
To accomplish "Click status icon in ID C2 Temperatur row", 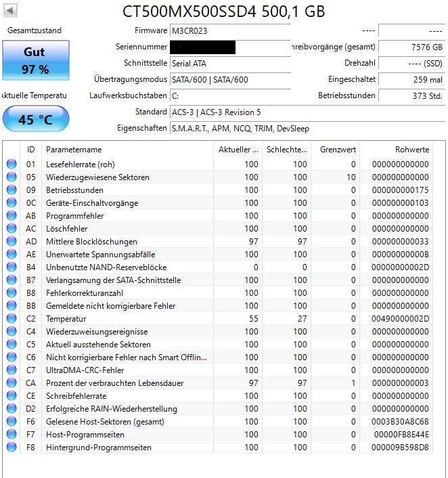I will pos(12,318).
